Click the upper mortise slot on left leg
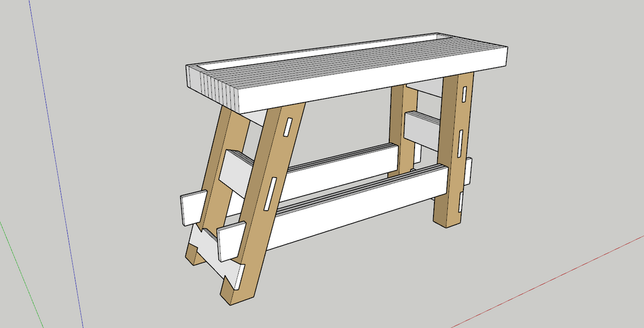644x328 pixels. [x=287, y=128]
